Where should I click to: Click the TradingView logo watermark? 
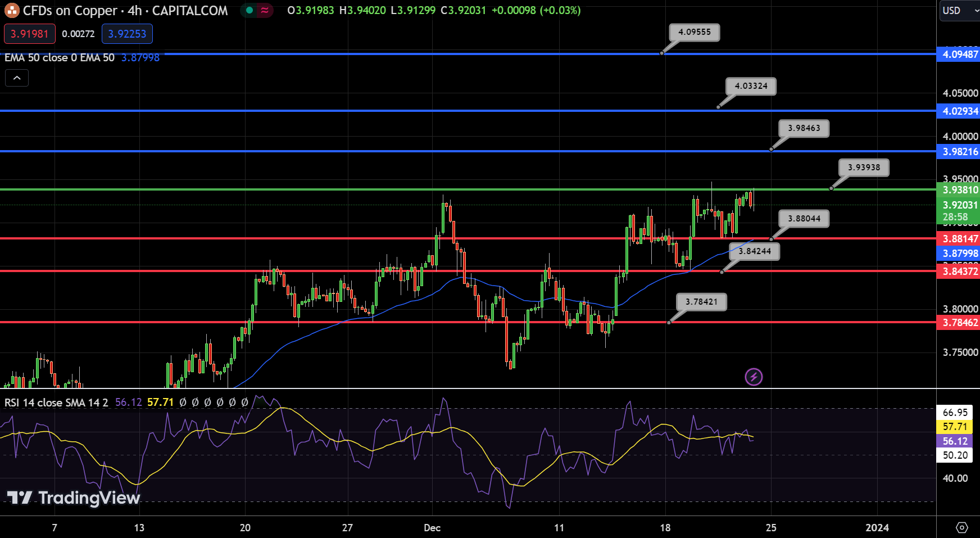coord(72,498)
